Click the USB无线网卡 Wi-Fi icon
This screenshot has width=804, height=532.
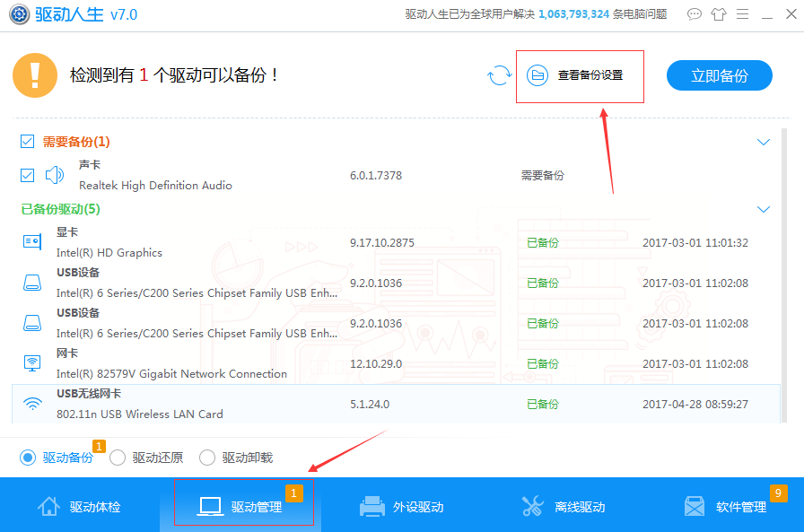32,404
